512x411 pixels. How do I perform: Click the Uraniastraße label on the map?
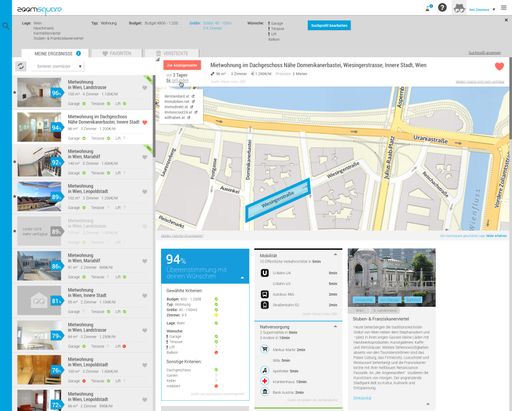coord(430,139)
